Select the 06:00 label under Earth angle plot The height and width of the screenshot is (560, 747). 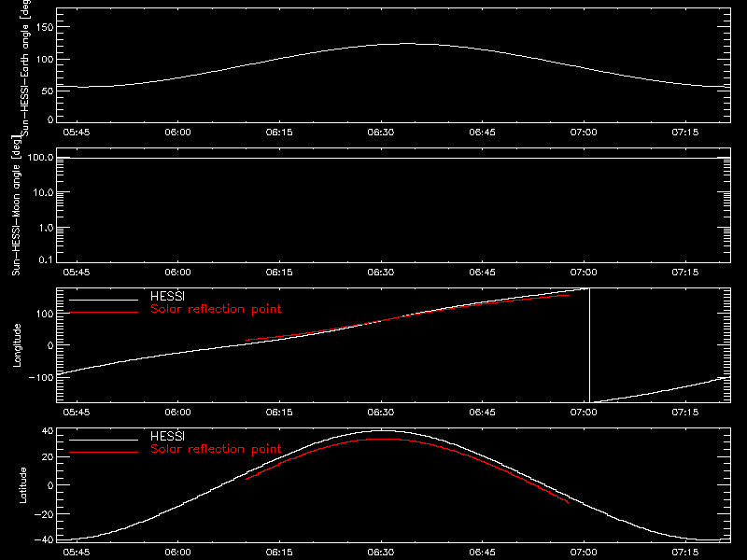(177, 133)
